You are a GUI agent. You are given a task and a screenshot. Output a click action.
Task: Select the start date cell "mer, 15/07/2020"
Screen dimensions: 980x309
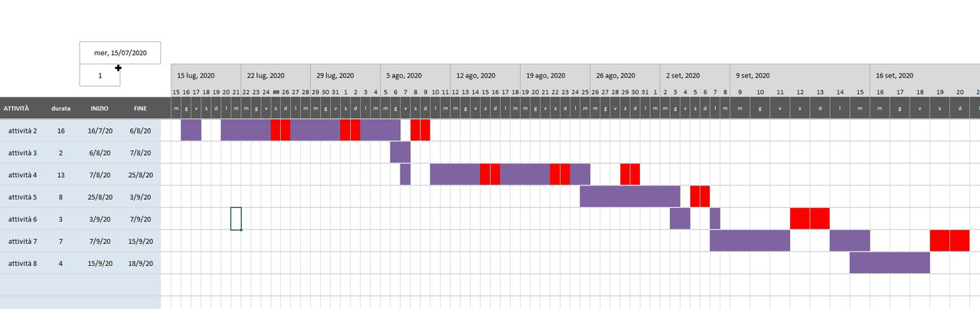(x=120, y=53)
